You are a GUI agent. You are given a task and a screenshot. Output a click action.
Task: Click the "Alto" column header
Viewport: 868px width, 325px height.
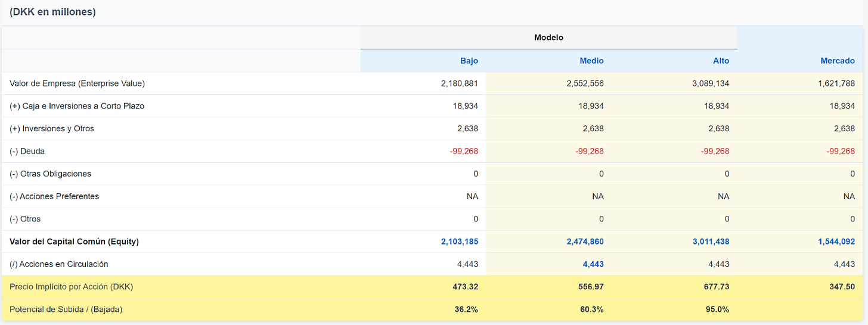click(x=721, y=61)
